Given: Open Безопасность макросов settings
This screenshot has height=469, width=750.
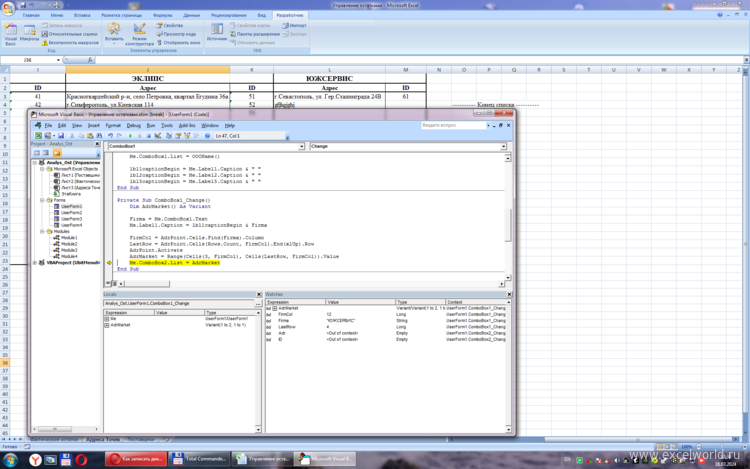Looking at the screenshot, I should pyautogui.click(x=70, y=43).
